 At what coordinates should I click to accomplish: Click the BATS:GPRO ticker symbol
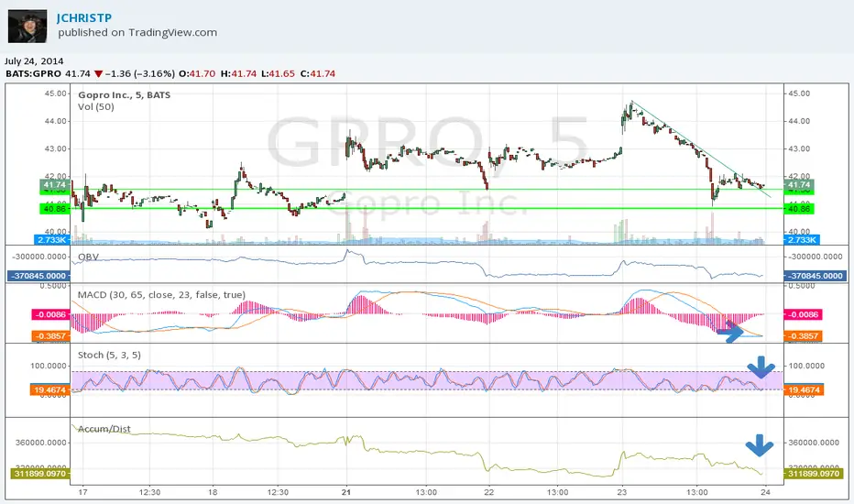point(33,73)
